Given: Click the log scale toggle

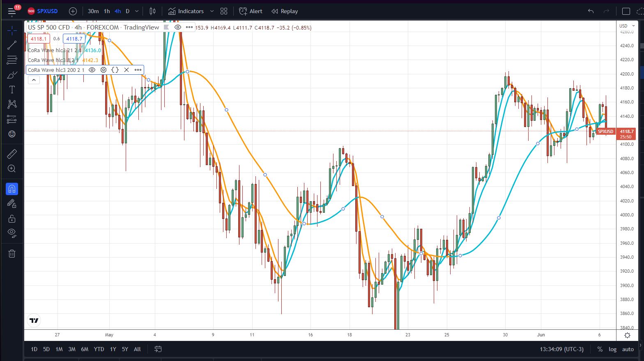Looking at the screenshot, I should click(612, 349).
